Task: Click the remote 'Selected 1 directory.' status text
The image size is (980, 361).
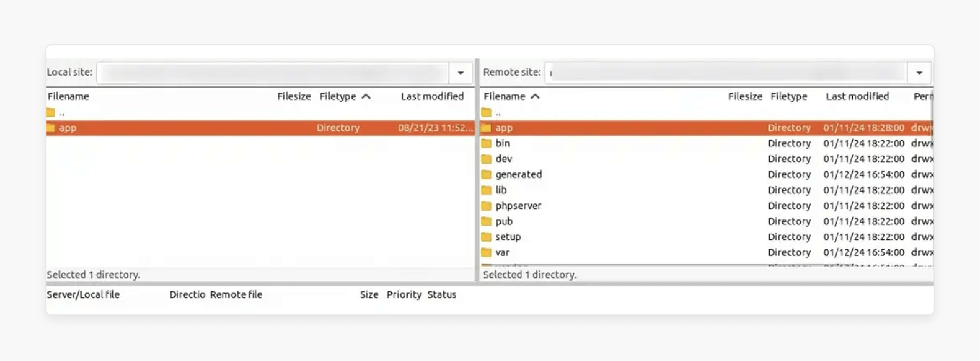Action: point(530,275)
